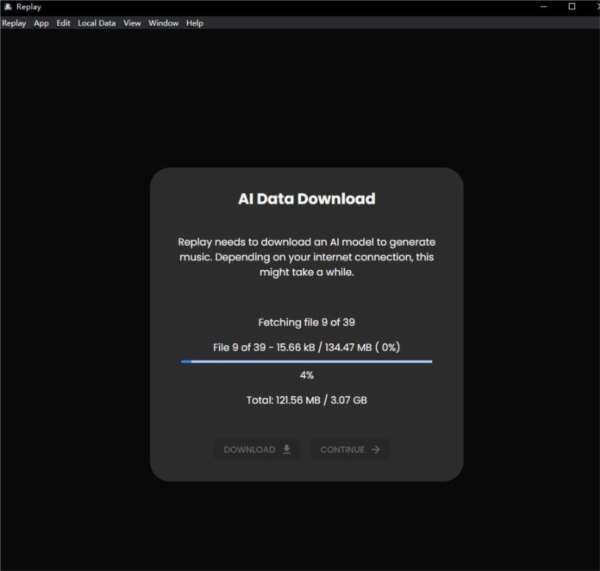
Task: Open the Edit menu
Action: [x=63, y=23]
